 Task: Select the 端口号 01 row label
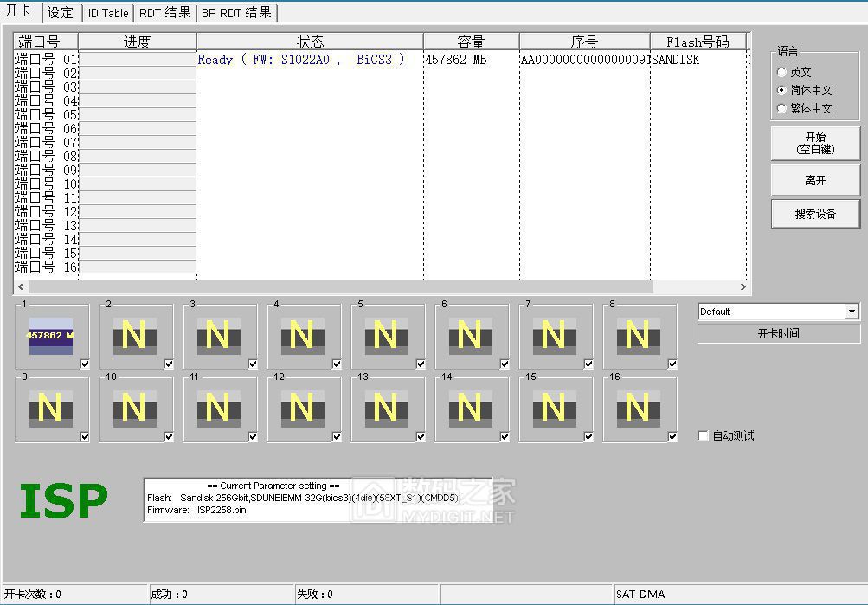[x=46, y=59]
